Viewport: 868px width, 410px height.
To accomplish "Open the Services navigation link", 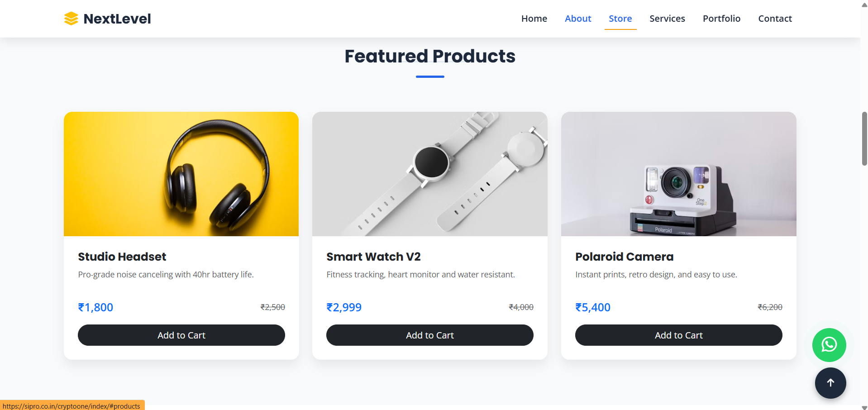I will click(x=667, y=19).
